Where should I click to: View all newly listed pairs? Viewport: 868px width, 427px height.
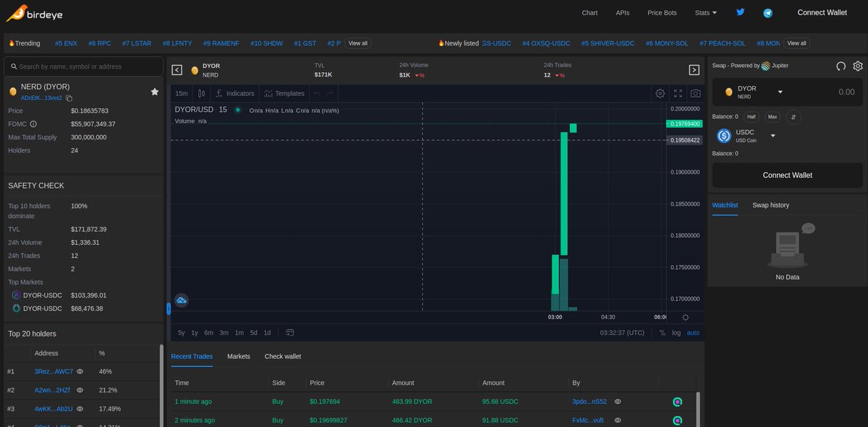tap(796, 43)
